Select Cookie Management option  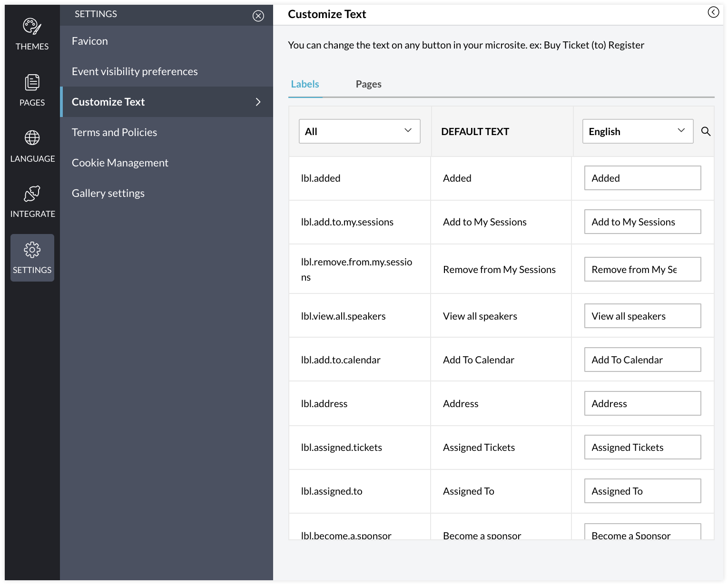point(120,163)
